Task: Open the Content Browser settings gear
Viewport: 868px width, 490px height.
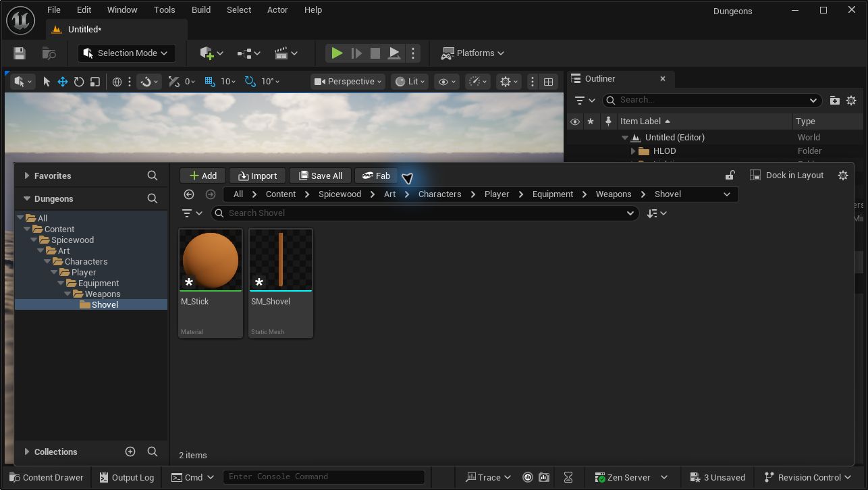Action: tap(843, 175)
